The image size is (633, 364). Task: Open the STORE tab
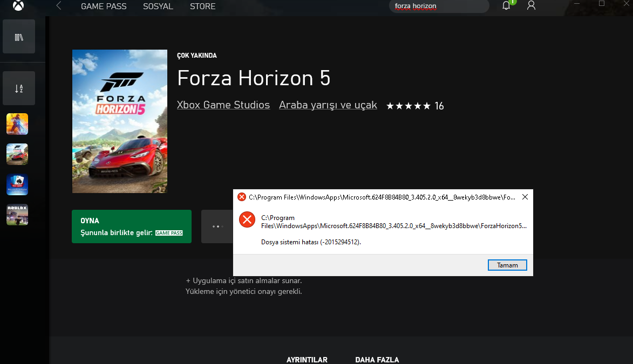tap(203, 6)
